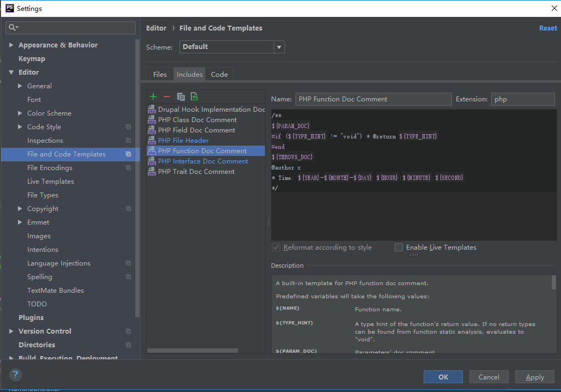The image size is (561, 392).
Task: Click the PHP file icon beside PHP File Header
Action: pos(152,141)
